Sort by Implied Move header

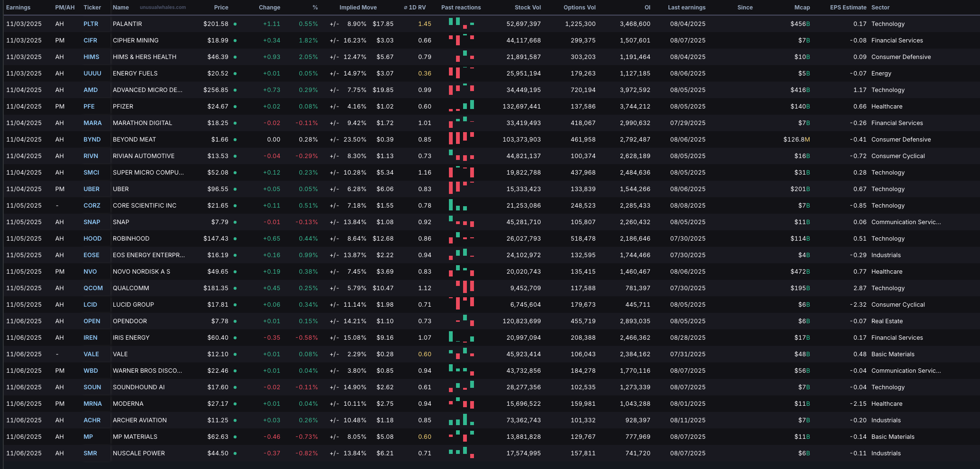pyautogui.click(x=358, y=8)
